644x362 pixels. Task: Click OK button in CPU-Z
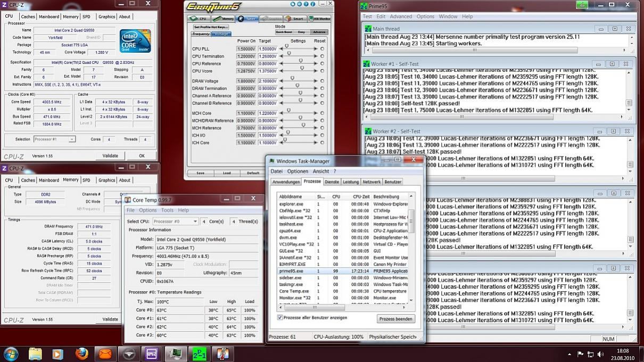(142, 156)
